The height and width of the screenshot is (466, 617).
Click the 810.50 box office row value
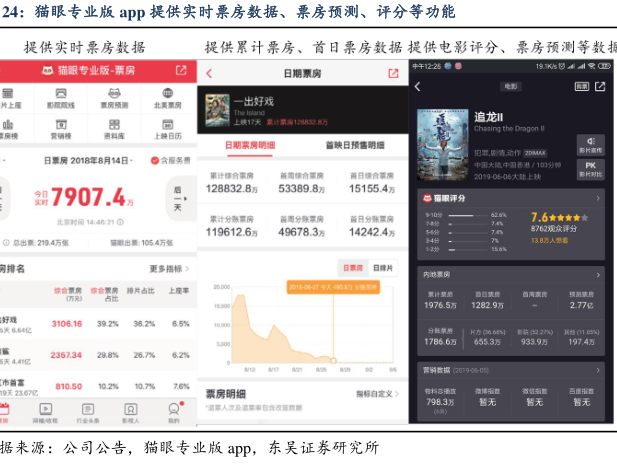click(68, 386)
